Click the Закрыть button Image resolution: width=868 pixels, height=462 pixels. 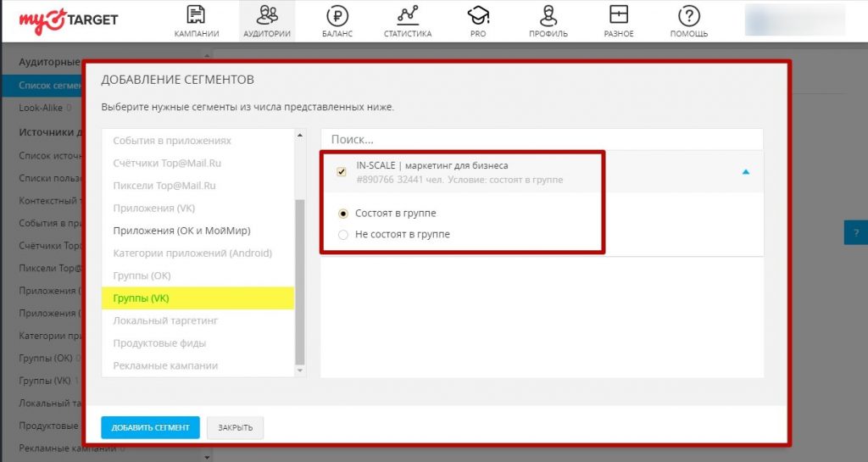pyautogui.click(x=236, y=427)
